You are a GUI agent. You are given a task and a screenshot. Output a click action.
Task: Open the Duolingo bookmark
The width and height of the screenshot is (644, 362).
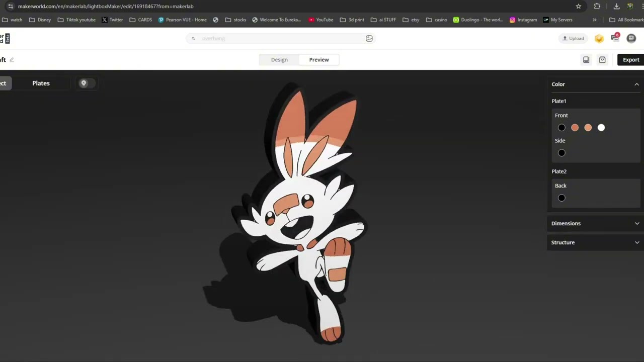[x=478, y=20]
